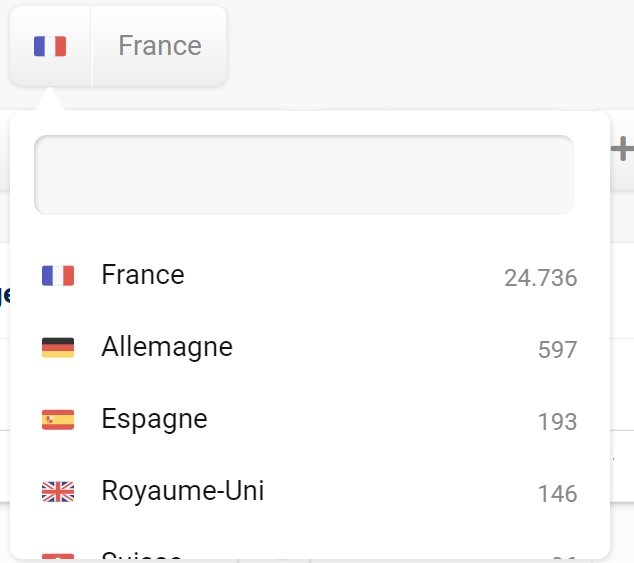Click the United Kingdom flag icon
Image resolution: width=634 pixels, height=563 pixels.
click(58, 492)
